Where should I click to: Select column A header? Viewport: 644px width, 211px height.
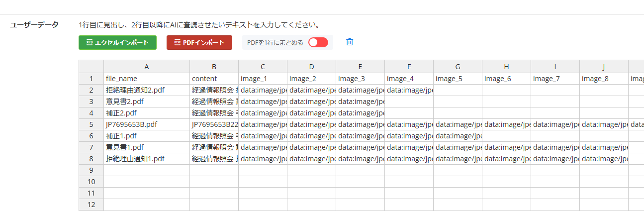146,67
